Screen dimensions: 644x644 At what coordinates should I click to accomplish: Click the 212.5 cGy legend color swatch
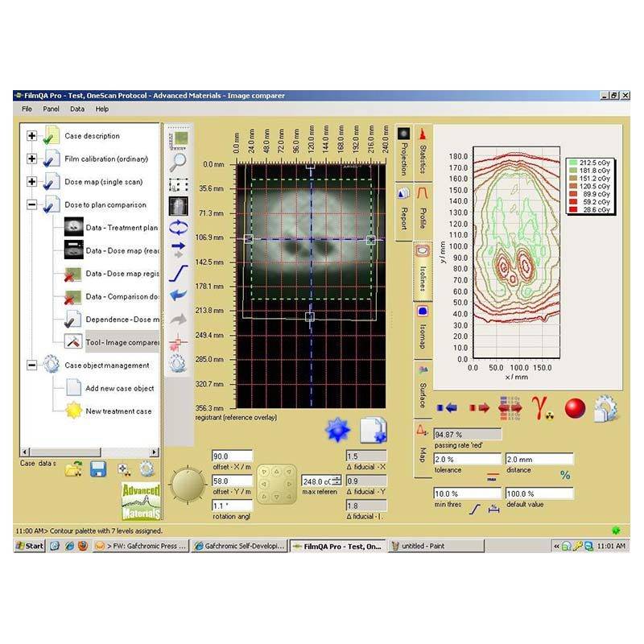573,163
